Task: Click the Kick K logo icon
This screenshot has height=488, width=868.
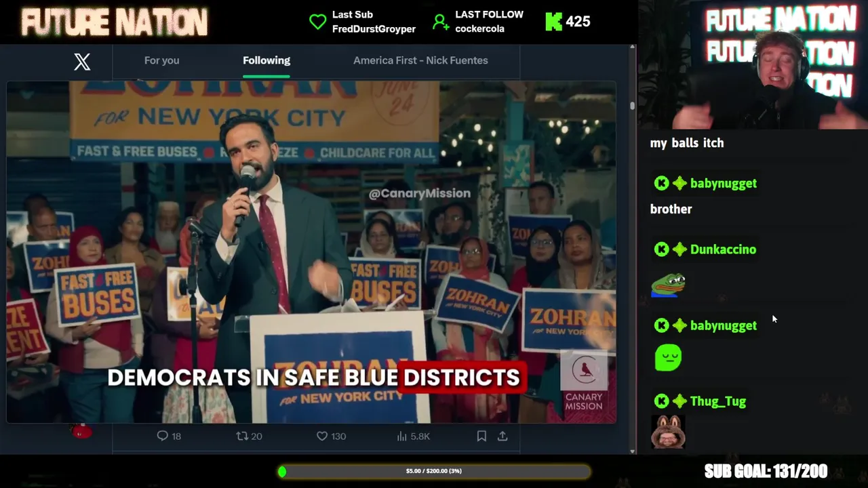Action: point(553,22)
